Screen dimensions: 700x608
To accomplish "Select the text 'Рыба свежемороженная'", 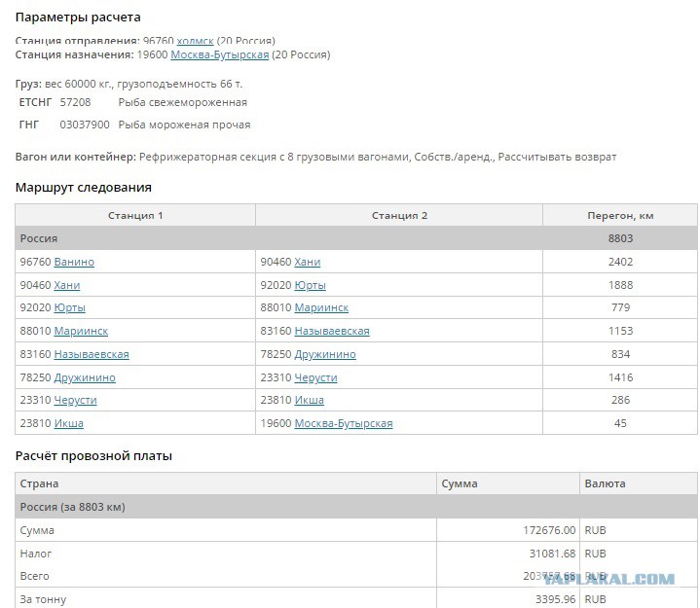I will (183, 102).
